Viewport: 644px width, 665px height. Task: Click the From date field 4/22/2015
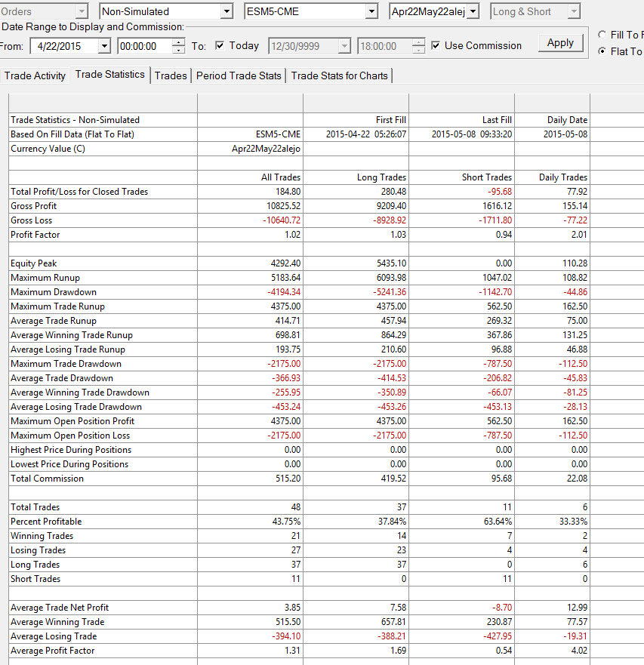[x=64, y=46]
